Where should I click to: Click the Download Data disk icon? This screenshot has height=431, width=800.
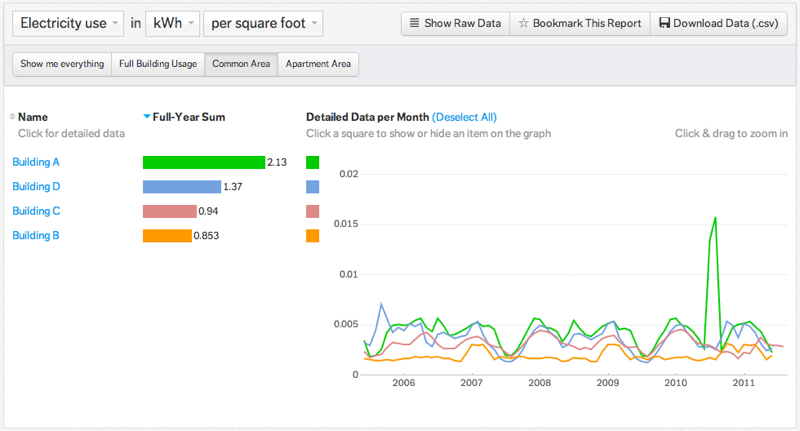[x=664, y=23]
